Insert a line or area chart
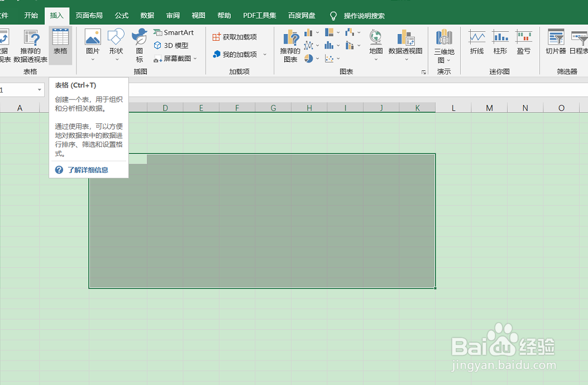Image resolution: width=588 pixels, height=385 pixels. (308, 45)
